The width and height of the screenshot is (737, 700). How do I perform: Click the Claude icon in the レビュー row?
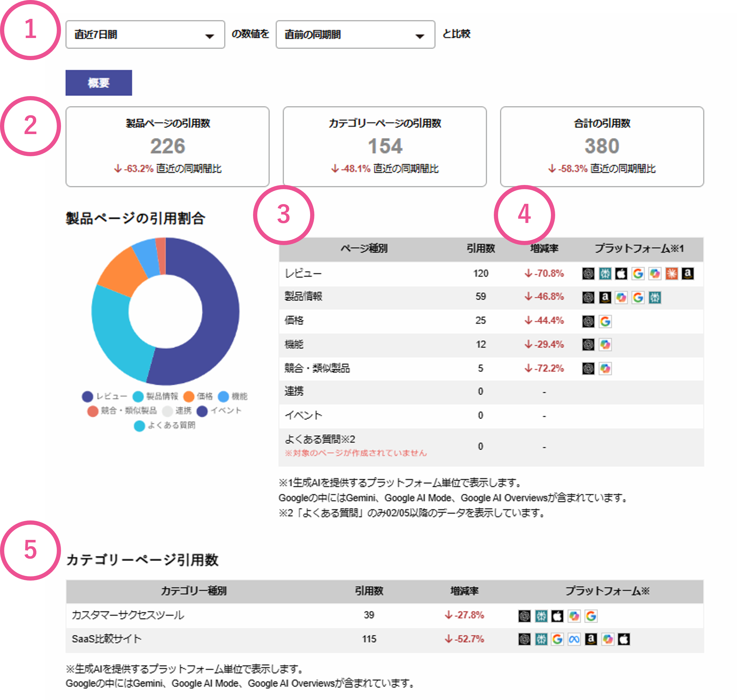pyautogui.click(x=671, y=274)
